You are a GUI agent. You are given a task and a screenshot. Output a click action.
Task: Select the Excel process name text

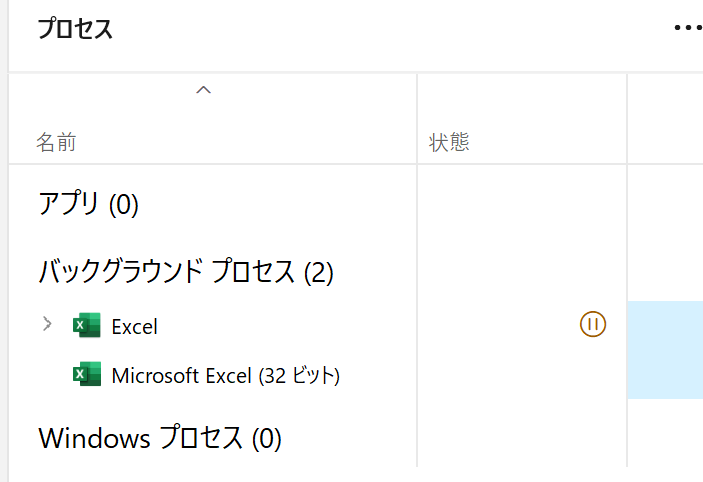click(x=135, y=326)
